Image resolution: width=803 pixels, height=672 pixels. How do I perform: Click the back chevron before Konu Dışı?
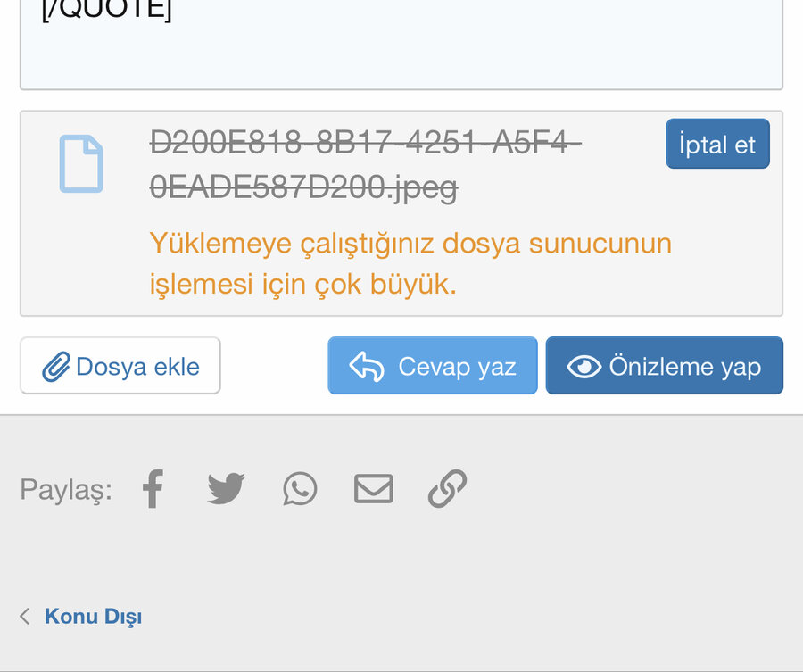[25, 617]
